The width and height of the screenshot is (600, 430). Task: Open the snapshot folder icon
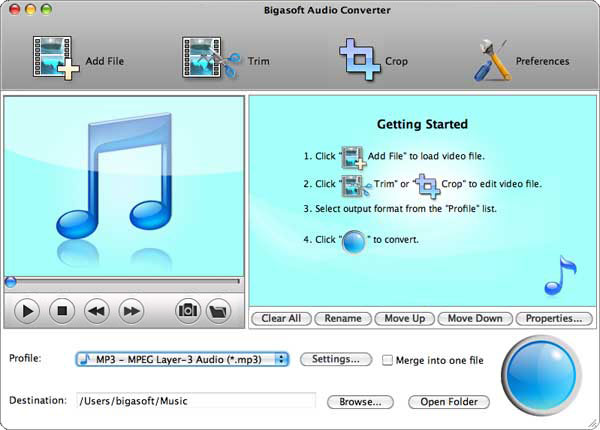(x=218, y=311)
